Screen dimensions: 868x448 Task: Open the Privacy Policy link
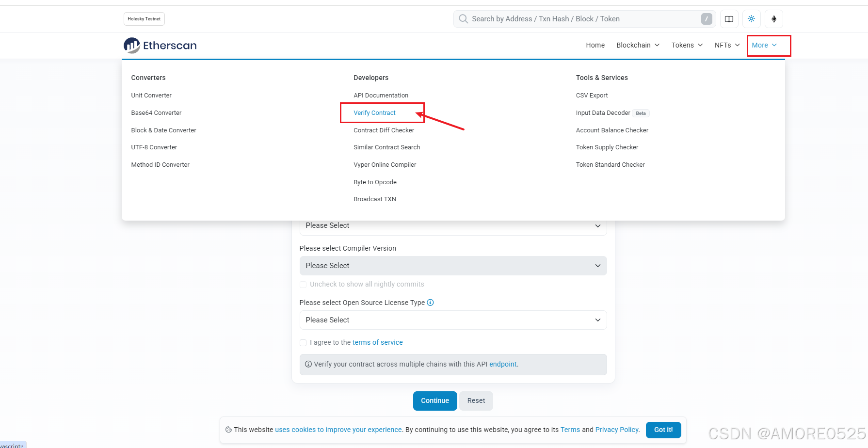[x=617, y=430]
